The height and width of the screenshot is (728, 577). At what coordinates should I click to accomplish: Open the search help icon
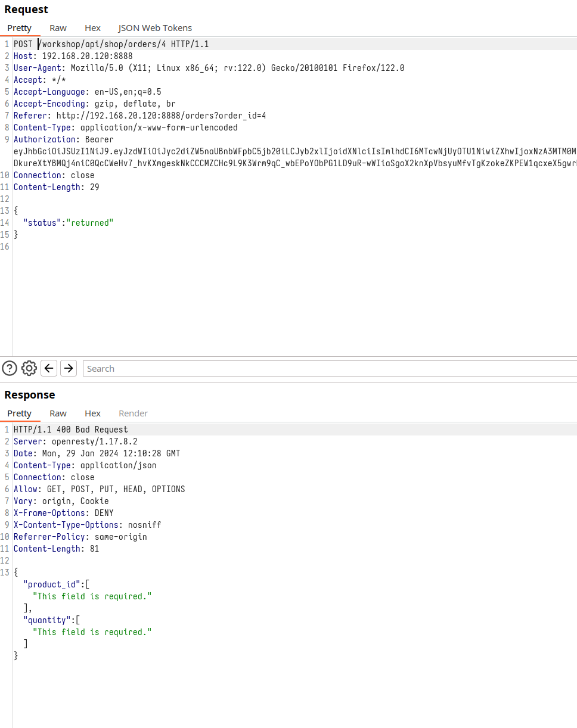point(10,368)
